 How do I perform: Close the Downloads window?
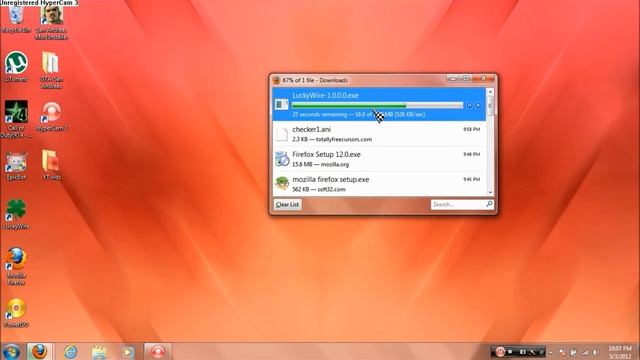coord(484,78)
